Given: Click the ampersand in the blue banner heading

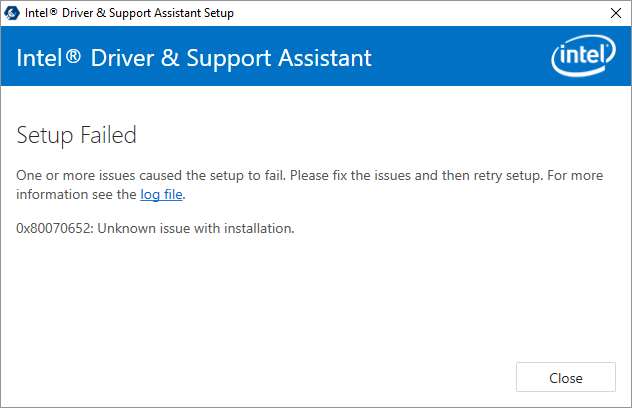Looking at the screenshot, I should tap(170, 58).
